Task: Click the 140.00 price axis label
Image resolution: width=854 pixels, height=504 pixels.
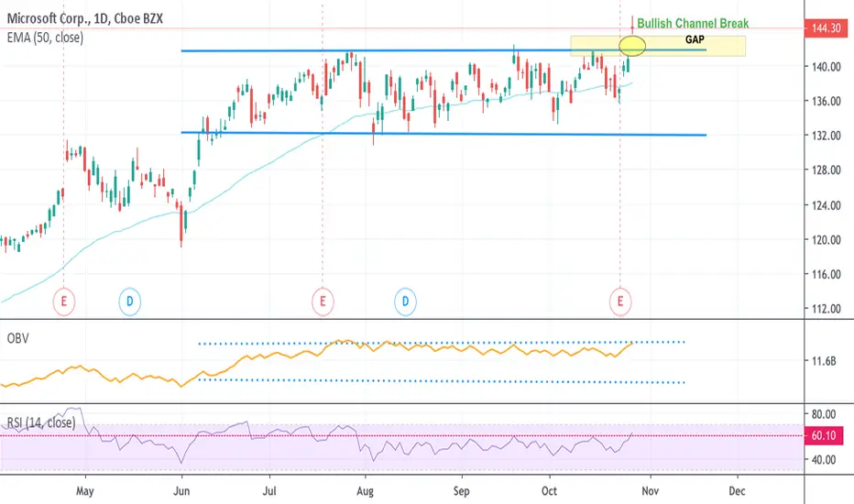Action: (x=827, y=67)
